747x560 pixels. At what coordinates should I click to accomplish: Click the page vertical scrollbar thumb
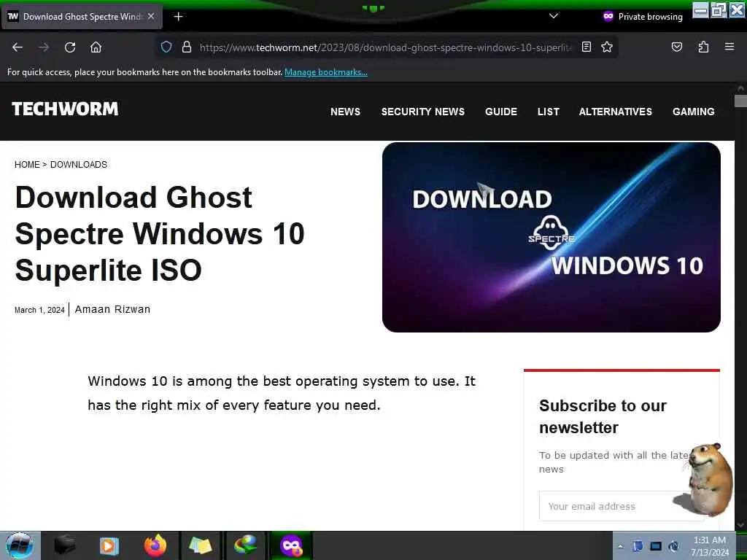coord(740,101)
